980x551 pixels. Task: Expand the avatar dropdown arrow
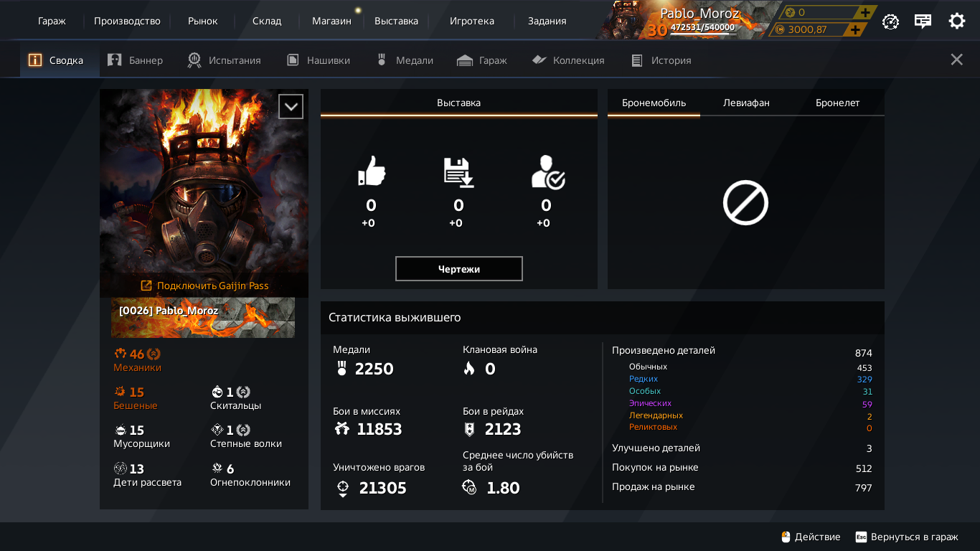pyautogui.click(x=291, y=107)
